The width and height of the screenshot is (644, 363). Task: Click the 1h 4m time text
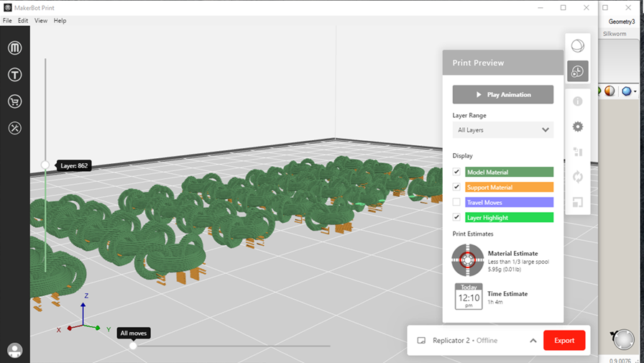495,302
